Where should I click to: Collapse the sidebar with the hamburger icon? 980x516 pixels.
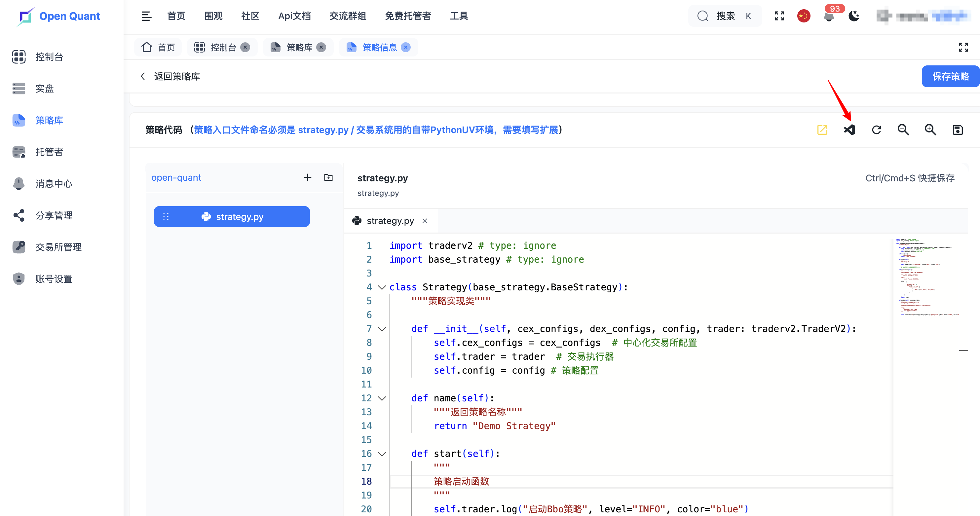(146, 16)
